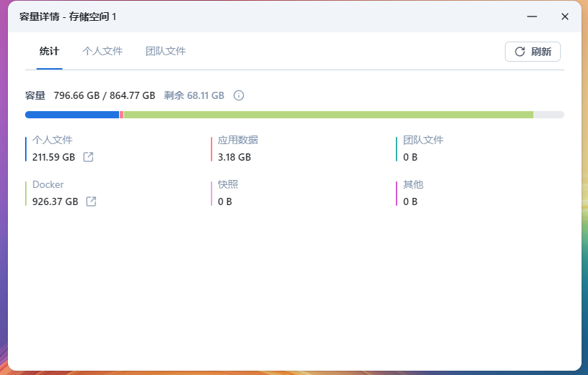Click the 容量详情 - 存储空间 1 title
The height and width of the screenshot is (375, 588).
click(67, 16)
